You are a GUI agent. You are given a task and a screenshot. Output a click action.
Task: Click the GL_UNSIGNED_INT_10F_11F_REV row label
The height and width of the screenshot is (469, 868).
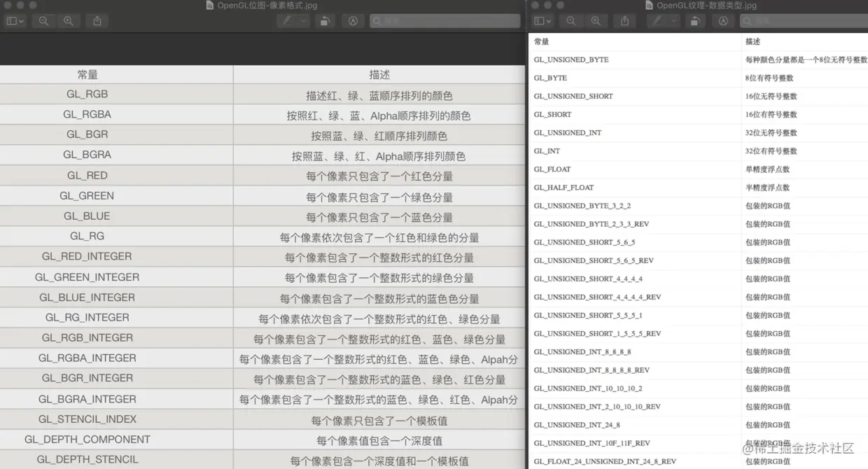point(592,443)
